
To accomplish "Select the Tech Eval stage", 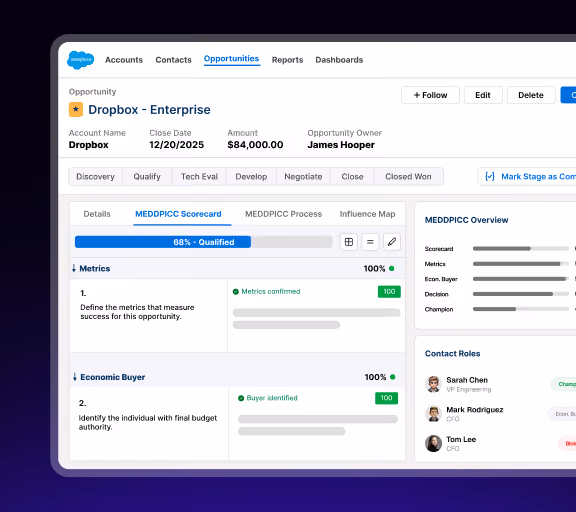I will [x=199, y=177].
